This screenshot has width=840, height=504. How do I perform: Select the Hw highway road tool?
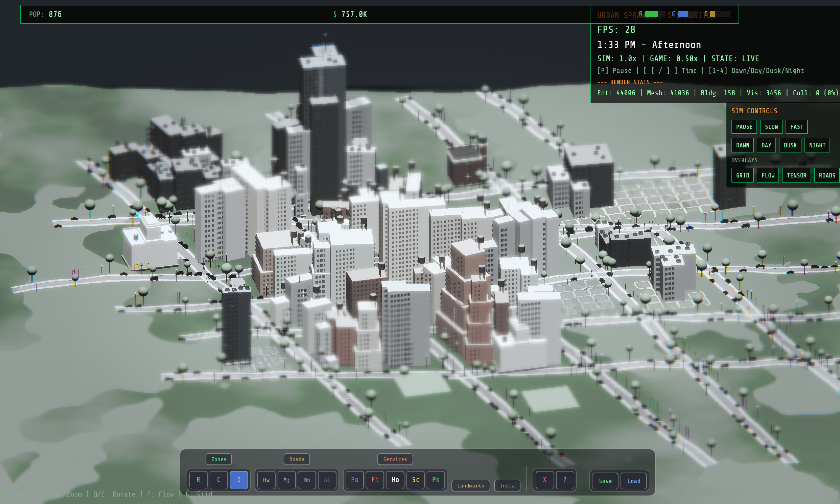[x=266, y=480]
